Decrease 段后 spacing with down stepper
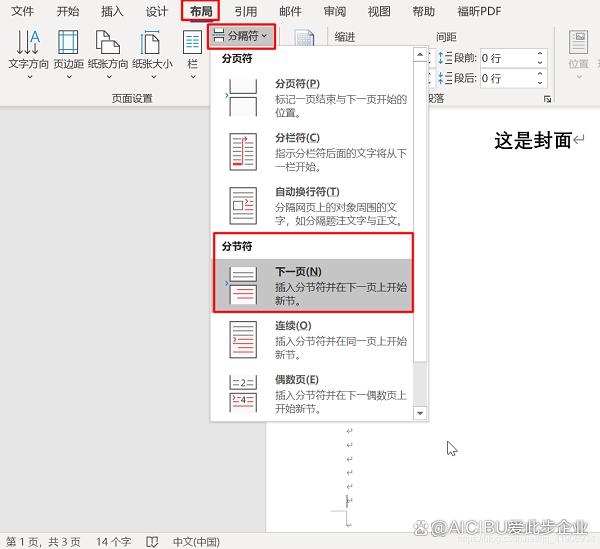Viewport: 600px width, 549px height. (x=540, y=83)
